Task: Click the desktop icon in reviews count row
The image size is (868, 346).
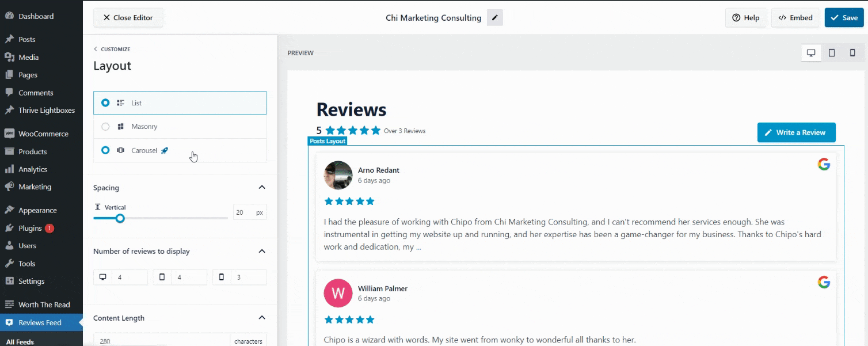Action: [103, 277]
